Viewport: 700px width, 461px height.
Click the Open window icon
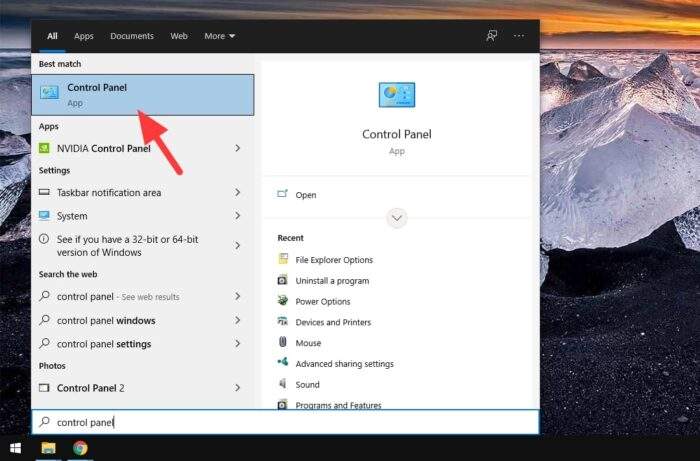[282, 194]
